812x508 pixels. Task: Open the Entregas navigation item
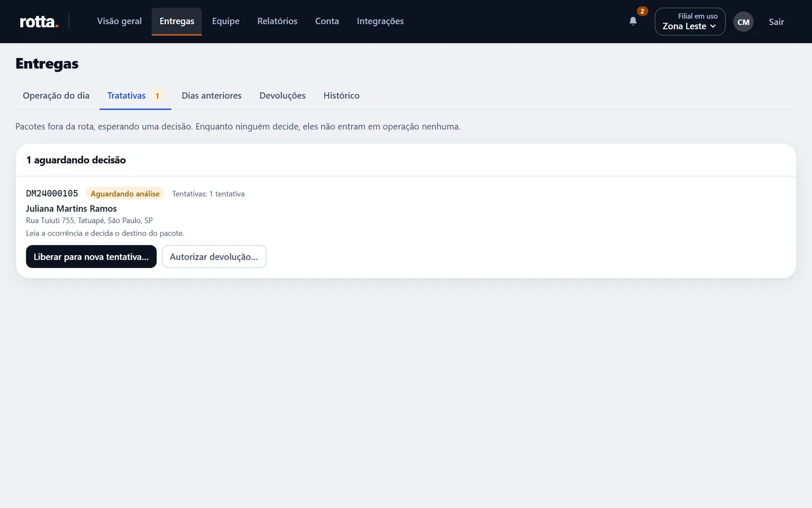176,21
